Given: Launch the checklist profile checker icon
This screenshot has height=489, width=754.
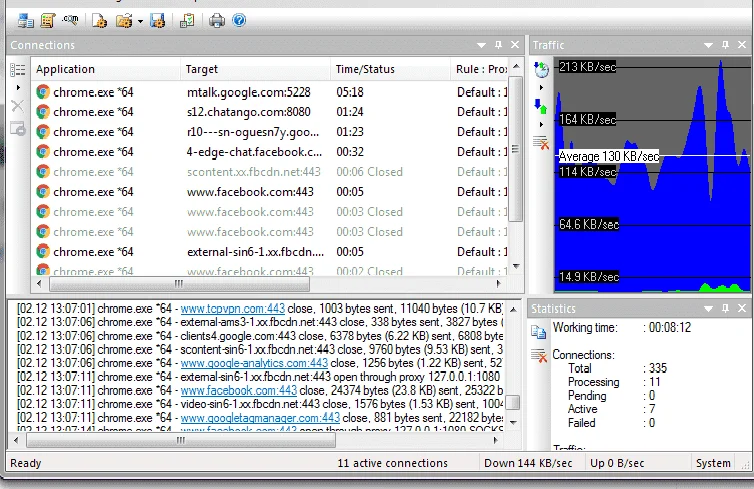Looking at the screenshot, I should pos(187,21).
